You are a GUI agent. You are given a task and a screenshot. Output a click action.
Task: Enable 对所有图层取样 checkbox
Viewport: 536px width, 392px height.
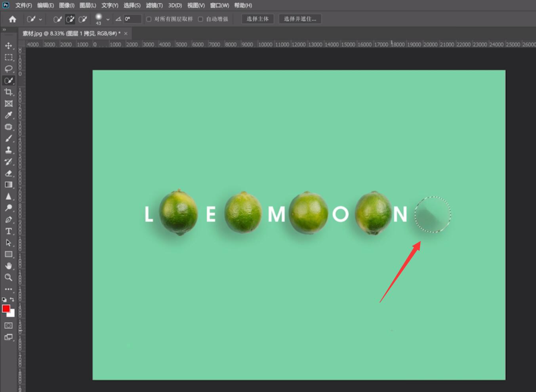149,19
